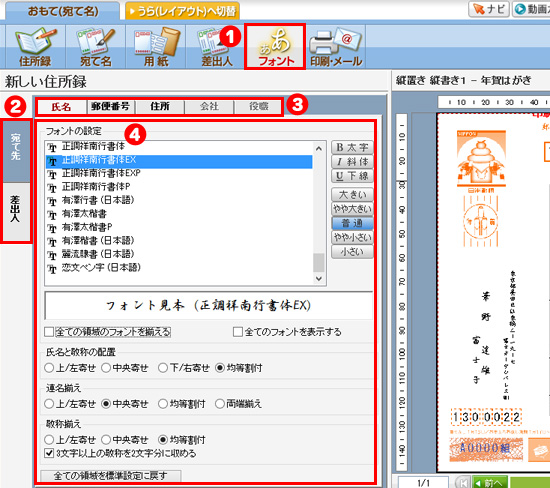Check 全てのフォントを表示する option
Image resolution: width=550 pixels, height=488 pixels.
coord(238,332)
